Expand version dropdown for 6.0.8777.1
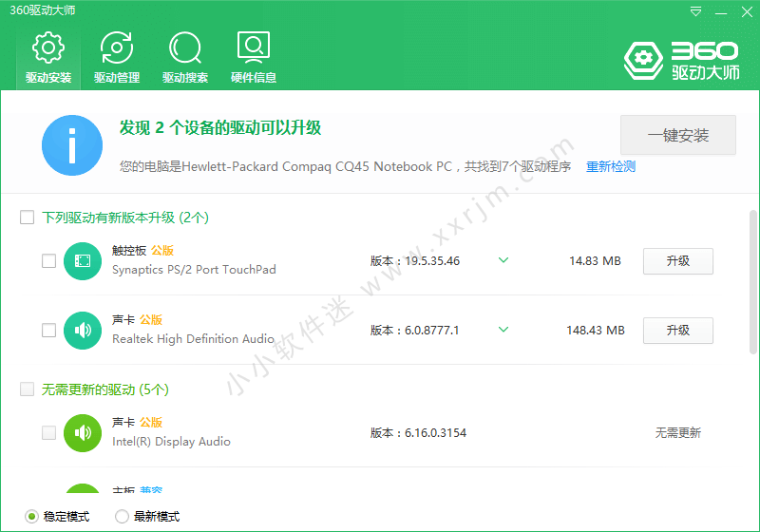The width and height of the screenshot is (760, 532). 503,330
